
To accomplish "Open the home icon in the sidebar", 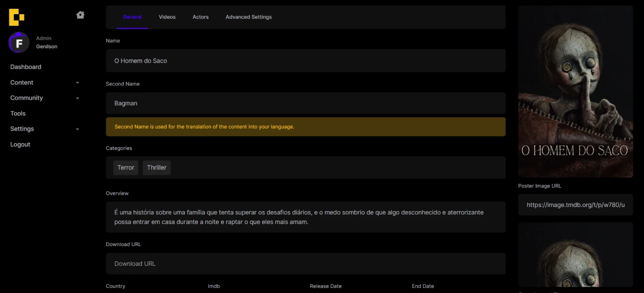I will 80,15.
